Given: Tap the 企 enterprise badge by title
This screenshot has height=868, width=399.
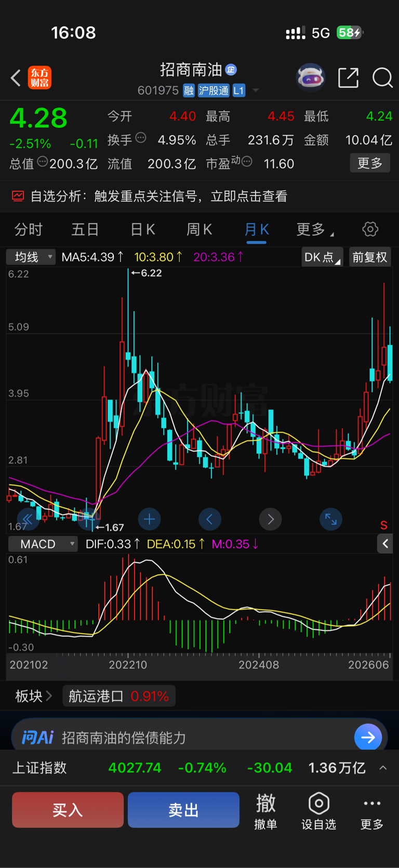Looking at the screenshot, I should [231, 69].
